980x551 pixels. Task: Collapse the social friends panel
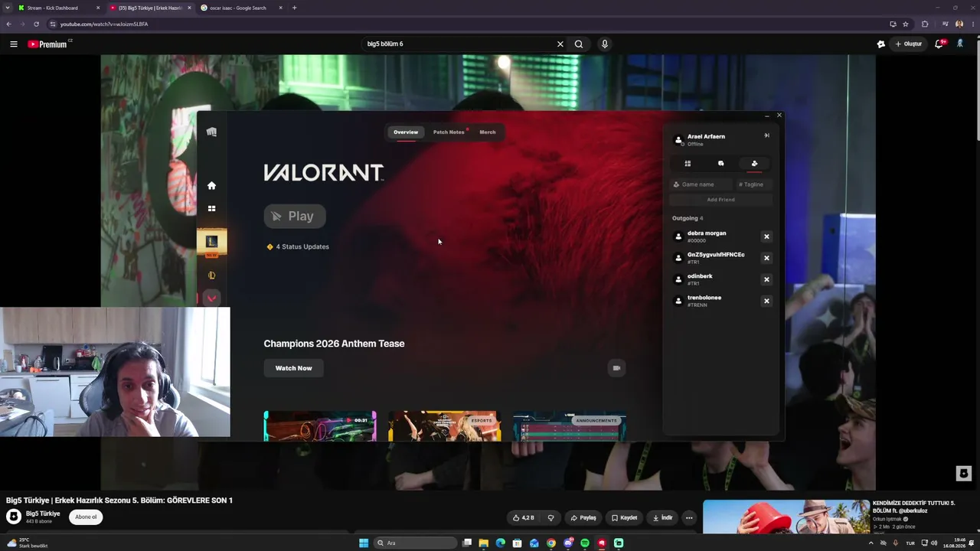pos(766,135)
